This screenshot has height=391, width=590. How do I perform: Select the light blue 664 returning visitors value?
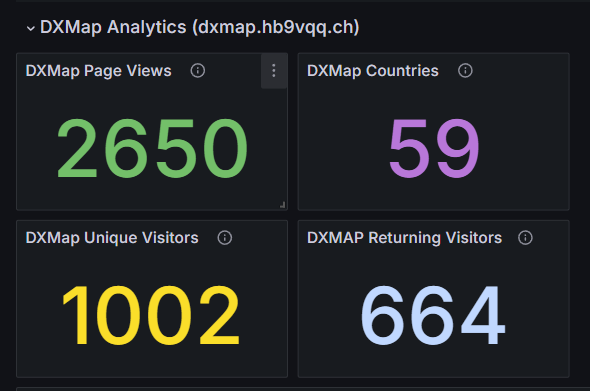click(433, 315)
